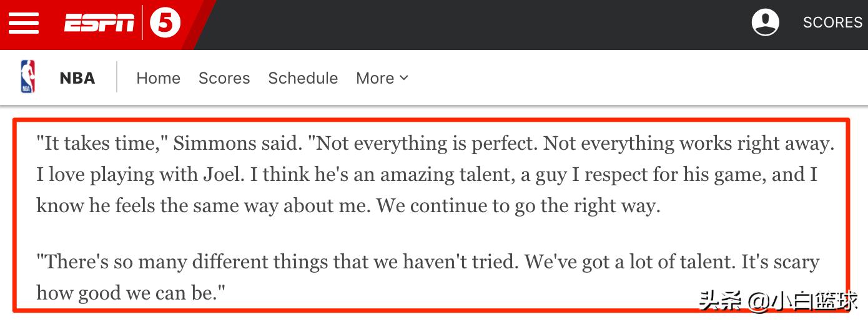Click the bold NBA section title

(77, 78)
